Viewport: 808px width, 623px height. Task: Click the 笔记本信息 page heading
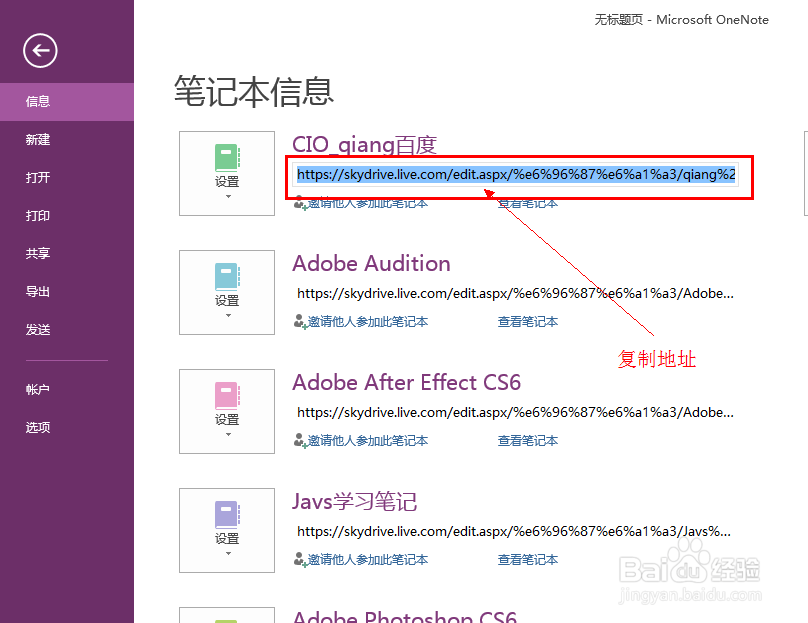click(x=254, y=92)
